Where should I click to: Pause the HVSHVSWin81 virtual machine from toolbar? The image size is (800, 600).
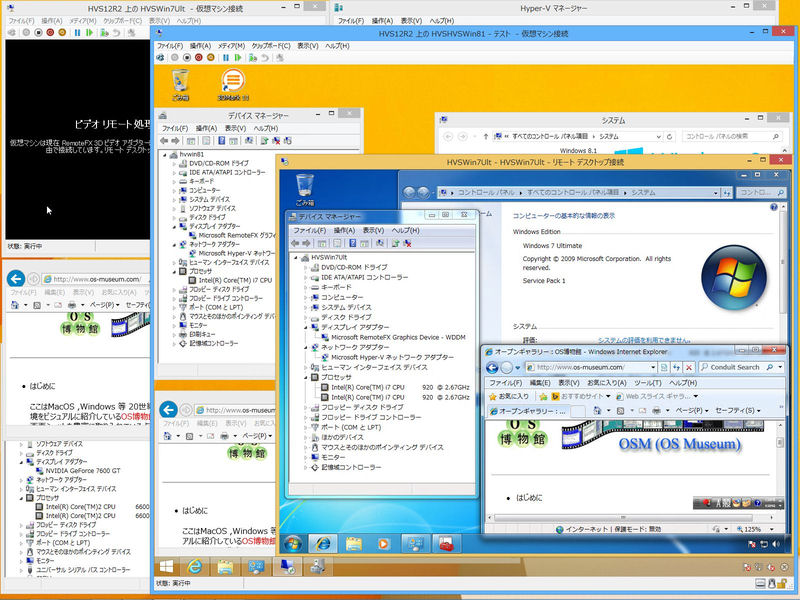point(226,58)
